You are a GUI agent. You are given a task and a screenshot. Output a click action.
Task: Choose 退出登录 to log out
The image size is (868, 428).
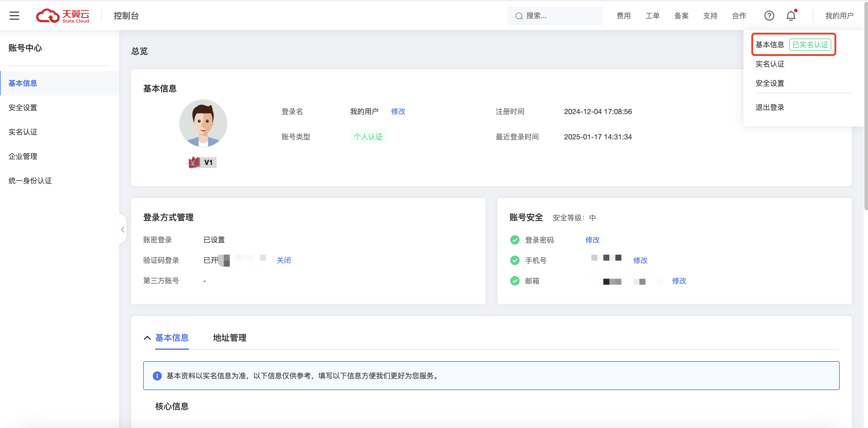point(770,107)
